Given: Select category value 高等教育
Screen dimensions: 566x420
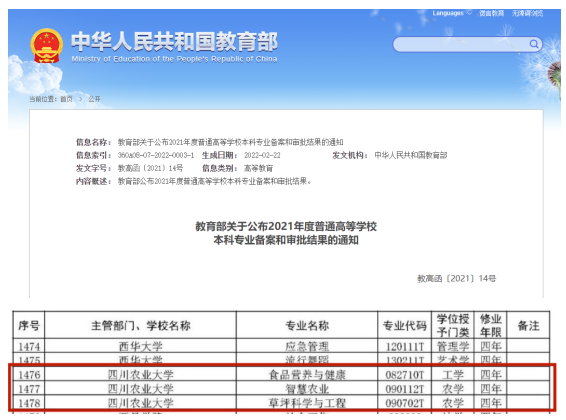Looking at the screenshot, I should click(258, 168).
